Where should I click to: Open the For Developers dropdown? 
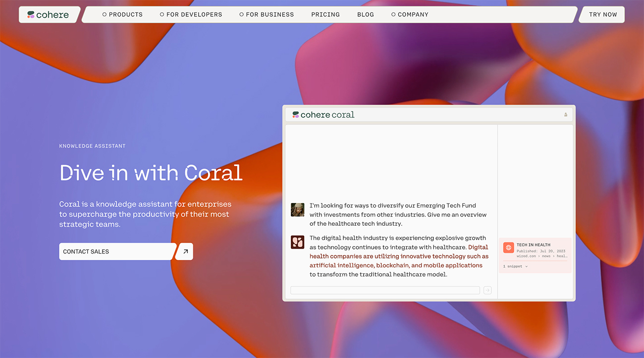(x=191, y=15)
